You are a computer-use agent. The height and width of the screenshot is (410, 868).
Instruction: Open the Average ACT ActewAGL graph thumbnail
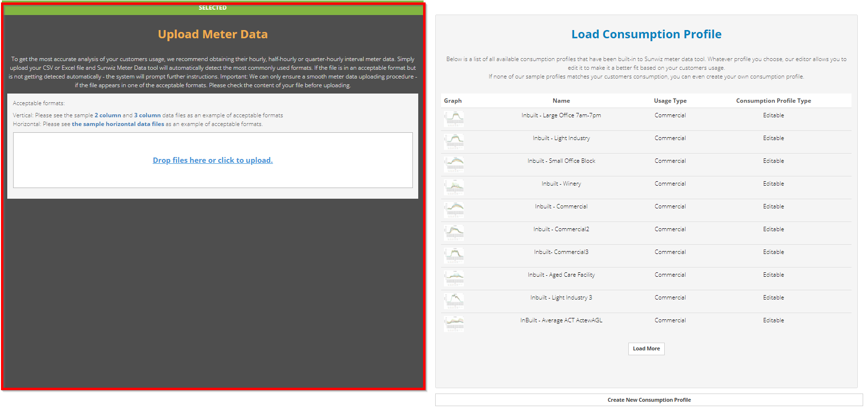tap(454, 324)
